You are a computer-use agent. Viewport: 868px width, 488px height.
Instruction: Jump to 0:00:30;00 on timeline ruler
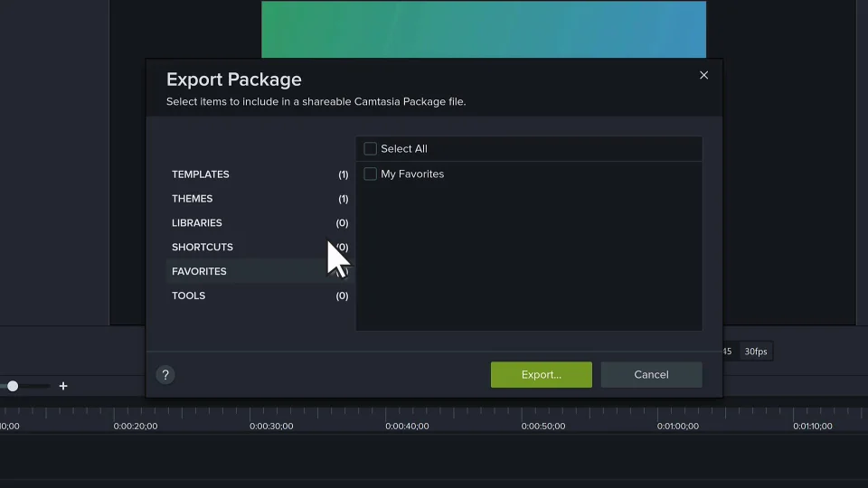tap(271, 426)
